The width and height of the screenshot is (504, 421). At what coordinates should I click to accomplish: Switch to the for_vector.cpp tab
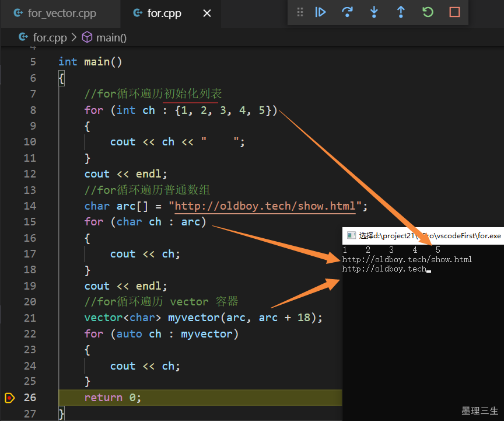pos(62,13)
